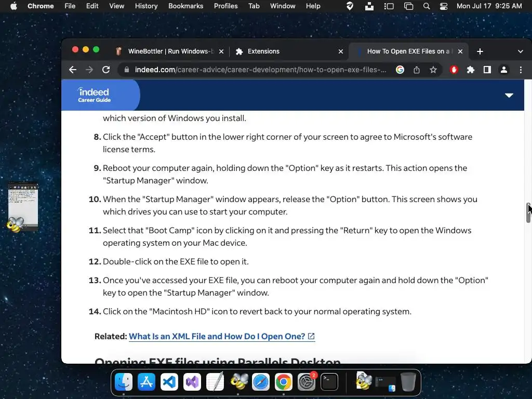The width and height of the screenshot is (532, 399).
Task: Open Terminal from the Dock
Action: (329, 382)
